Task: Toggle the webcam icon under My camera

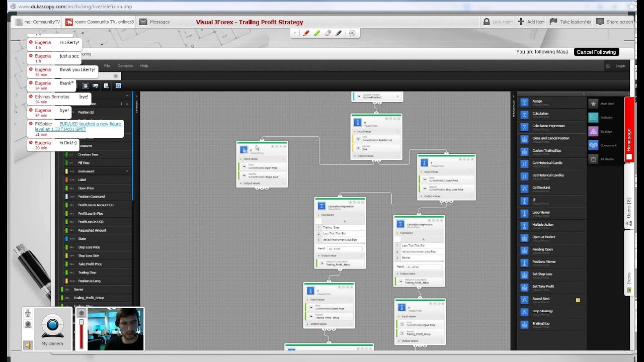Action: [29, 324]
